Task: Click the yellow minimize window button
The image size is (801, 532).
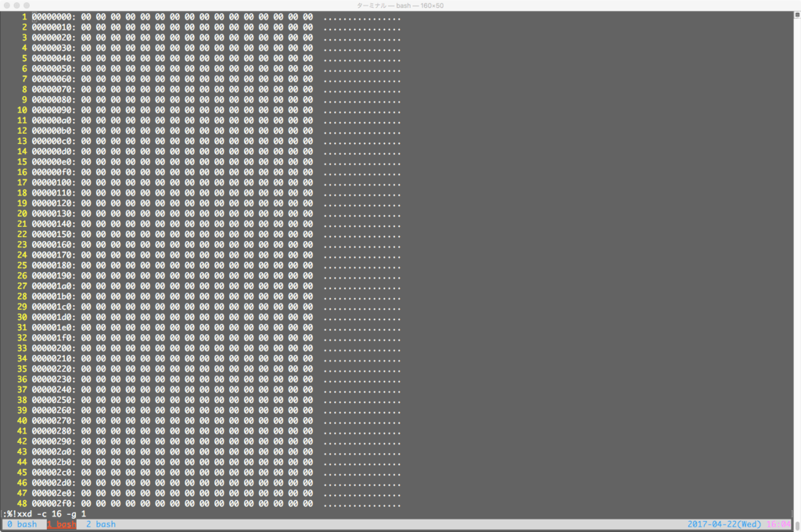Action: tap(17, 5)
